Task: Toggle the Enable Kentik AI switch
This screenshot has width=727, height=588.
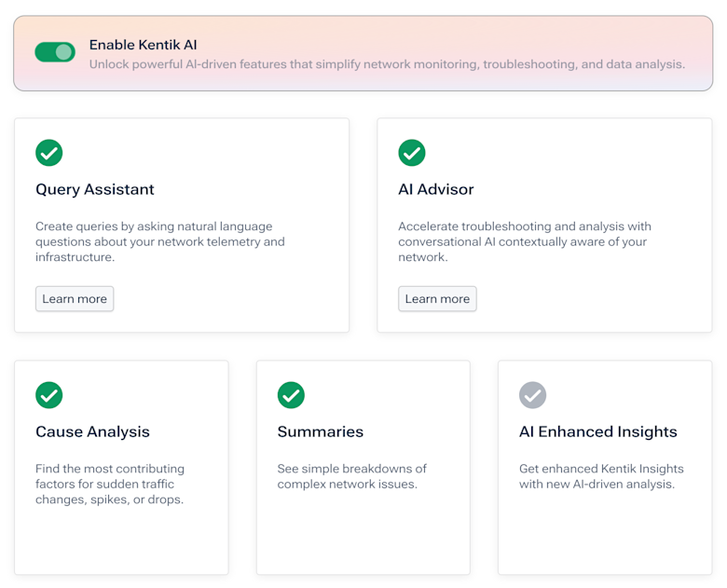Action: [55, 52]
